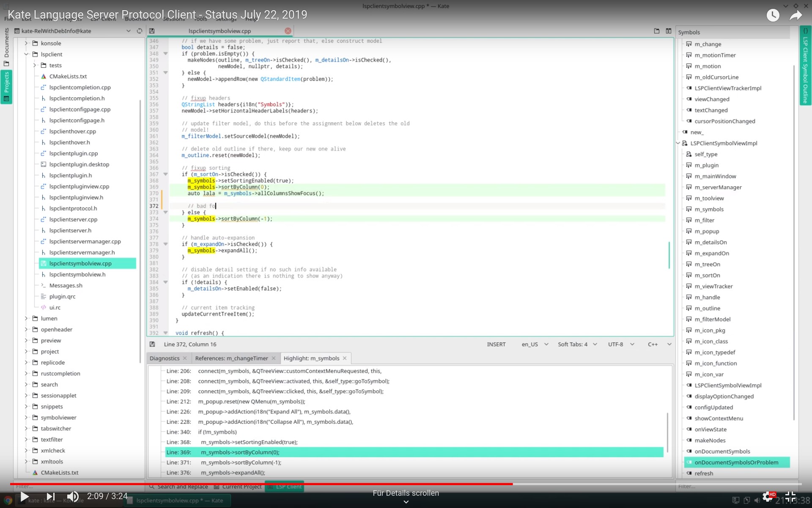
Task: Expand the tests folder
Action: (x=35, y=65)
